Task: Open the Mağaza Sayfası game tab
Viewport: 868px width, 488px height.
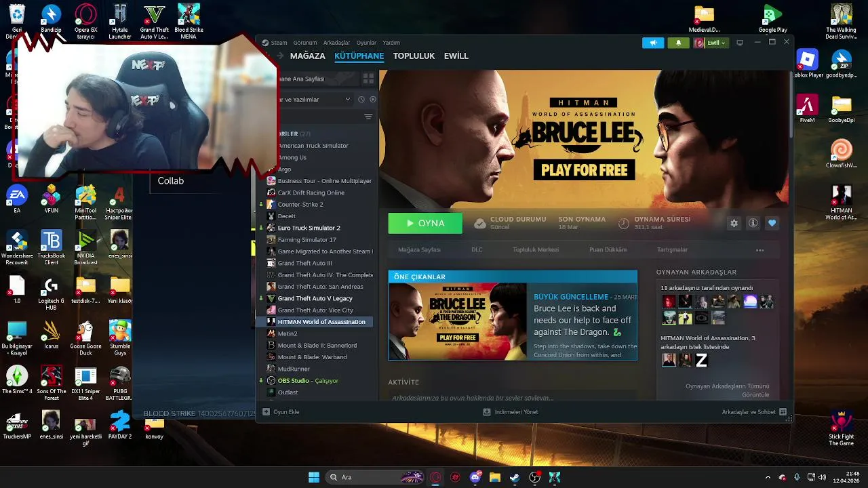Action: coord(419,250)
